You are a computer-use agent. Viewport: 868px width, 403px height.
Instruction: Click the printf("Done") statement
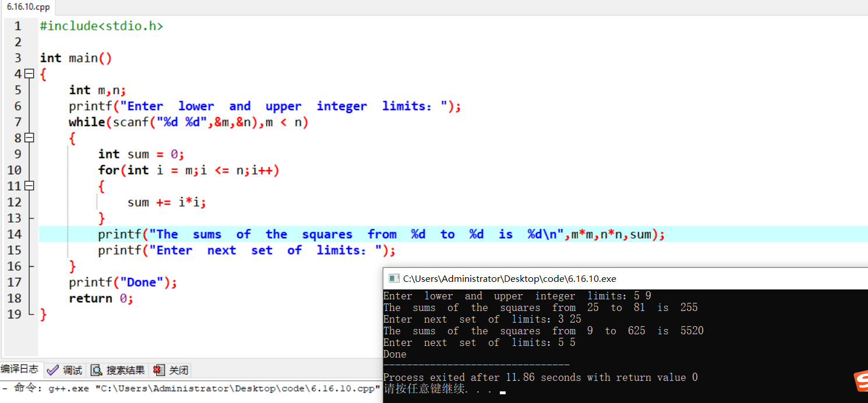tap(123, 282)
